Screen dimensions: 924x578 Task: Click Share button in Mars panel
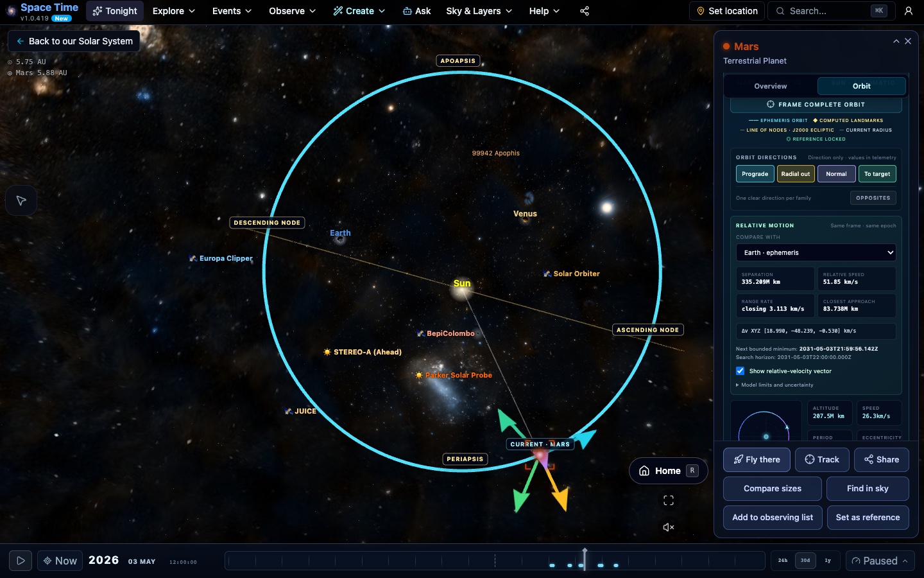click(882, 460)
